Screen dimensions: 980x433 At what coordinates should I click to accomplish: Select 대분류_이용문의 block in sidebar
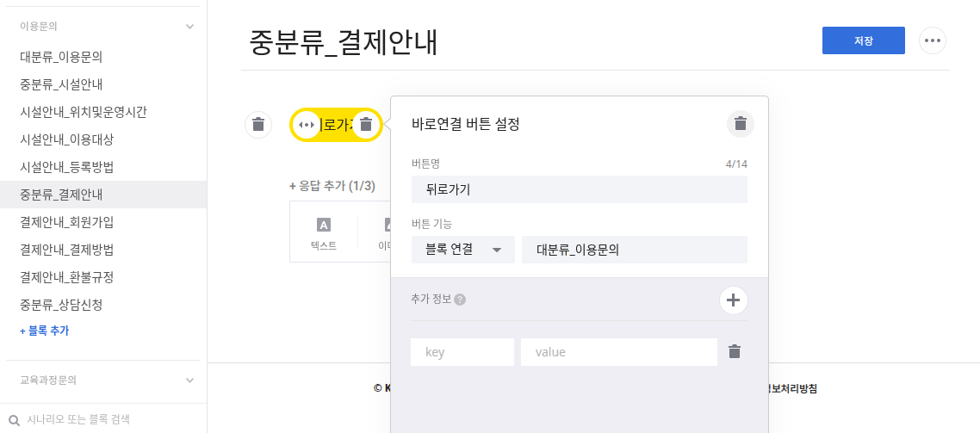point(61,57)
